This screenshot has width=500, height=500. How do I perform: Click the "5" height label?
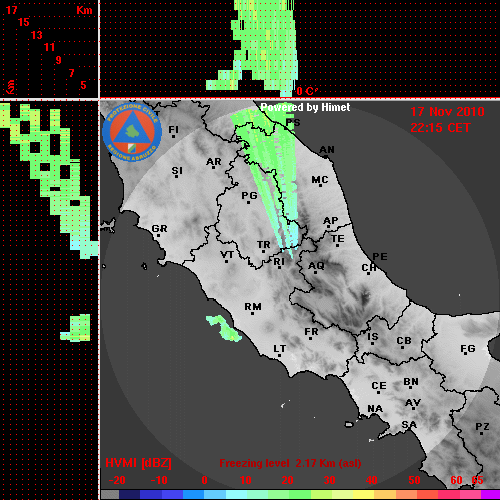pyautogui.click(x=83, y=85)
